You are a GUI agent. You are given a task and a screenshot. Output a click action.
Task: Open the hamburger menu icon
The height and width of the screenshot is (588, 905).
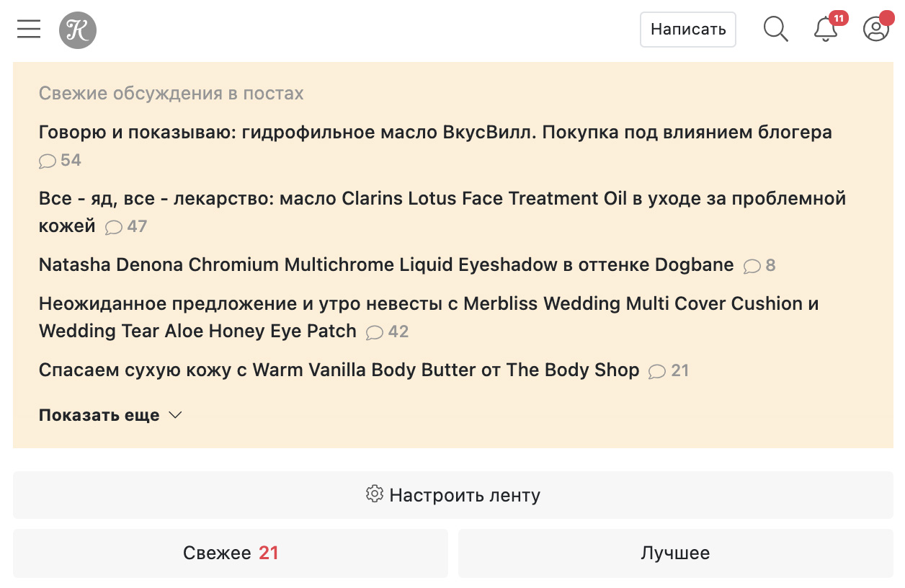(29, 30)
